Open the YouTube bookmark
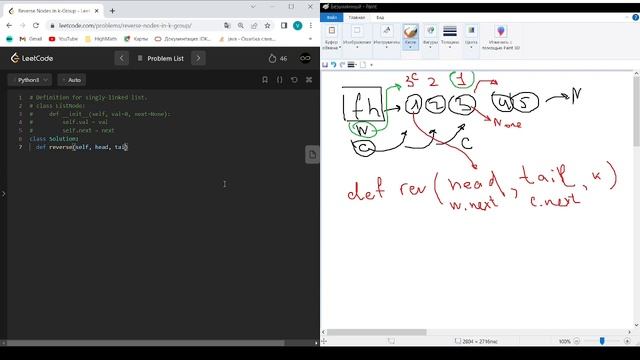The width and height of the screenshot is (640, 360). click(x=63, y=39)
